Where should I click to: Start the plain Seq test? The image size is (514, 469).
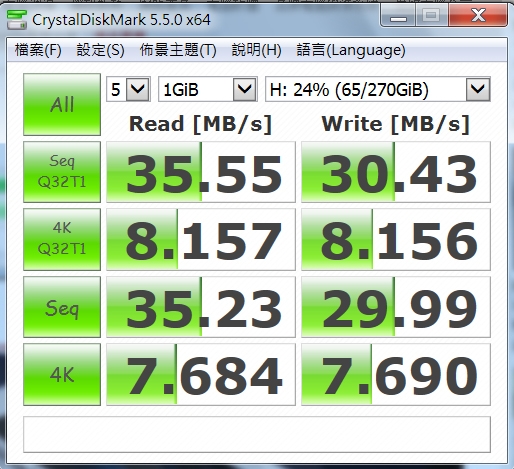(x=62, y=307)
